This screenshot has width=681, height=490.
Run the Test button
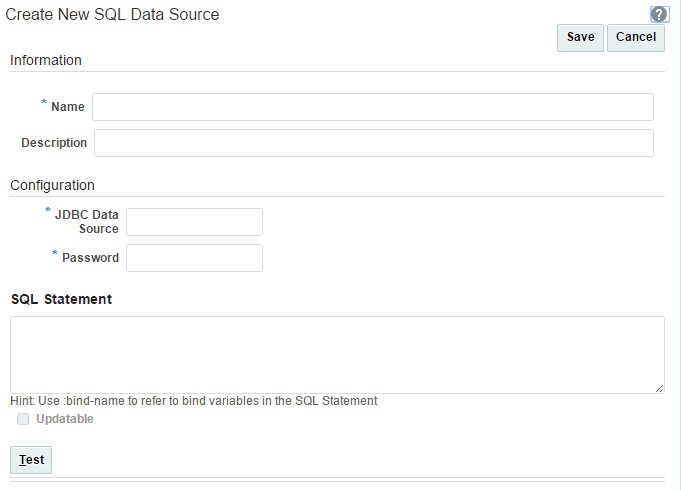(31, 460)
